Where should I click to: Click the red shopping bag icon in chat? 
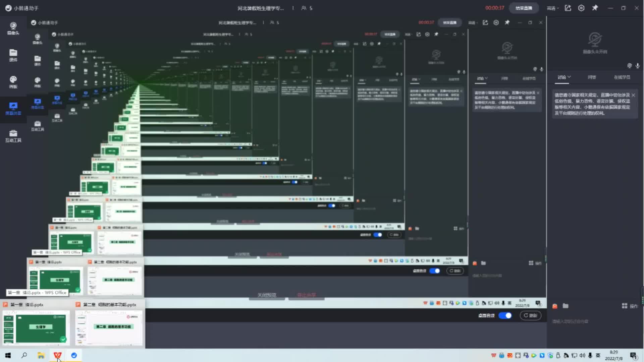point(555,306)
